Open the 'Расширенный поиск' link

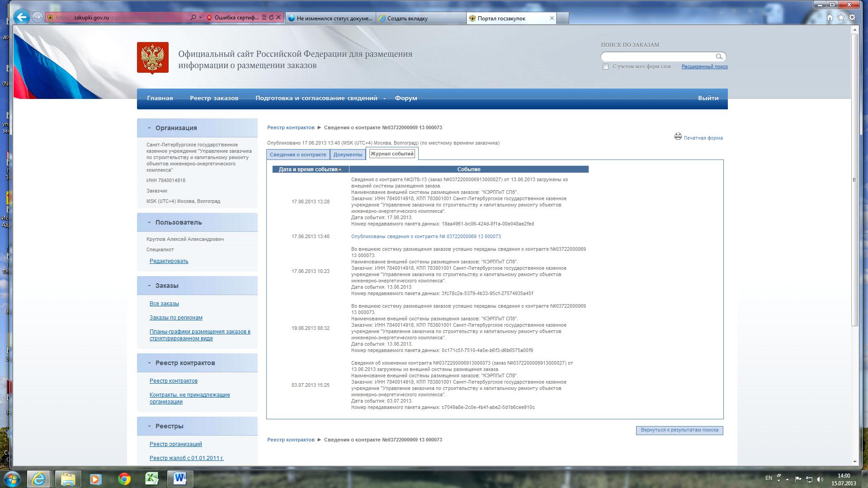(x=704, y=66)
